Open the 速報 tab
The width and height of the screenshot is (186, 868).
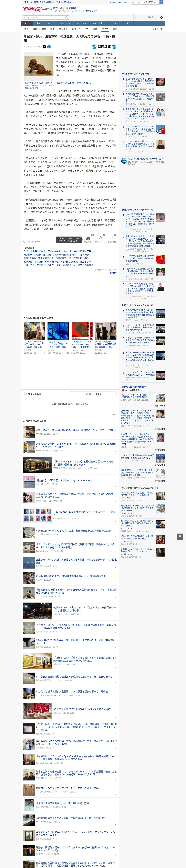[x=38, y=23]
